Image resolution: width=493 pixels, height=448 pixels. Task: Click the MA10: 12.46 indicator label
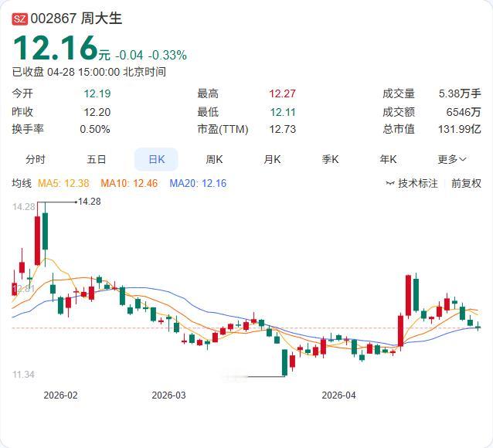pyautogui.click(x=129, y=183)
